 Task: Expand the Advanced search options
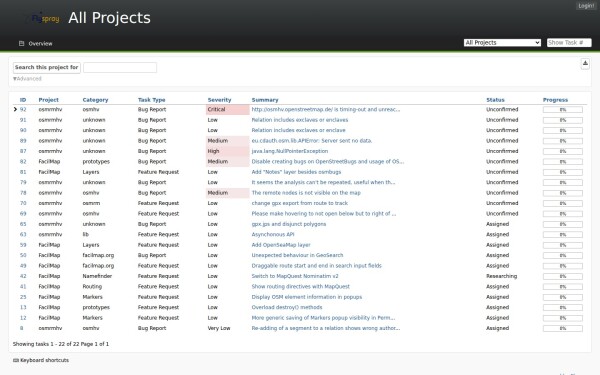tap(27, 79)
